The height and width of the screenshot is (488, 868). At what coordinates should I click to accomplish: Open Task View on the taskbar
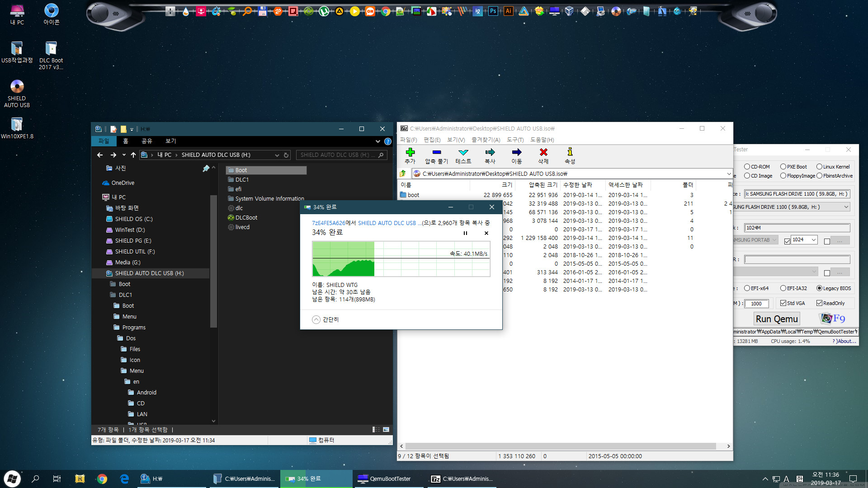click(x=57, y=479)
